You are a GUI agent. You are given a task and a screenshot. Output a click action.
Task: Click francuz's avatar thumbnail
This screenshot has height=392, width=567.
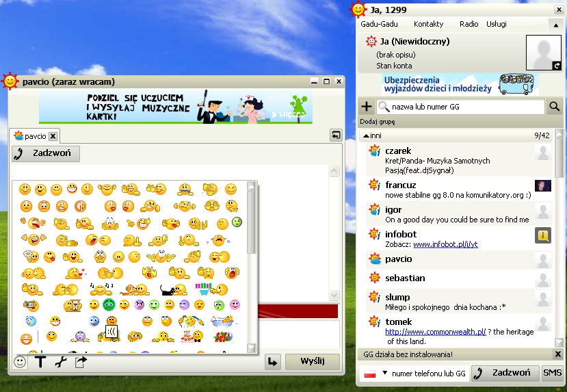(x=543, y=185)
